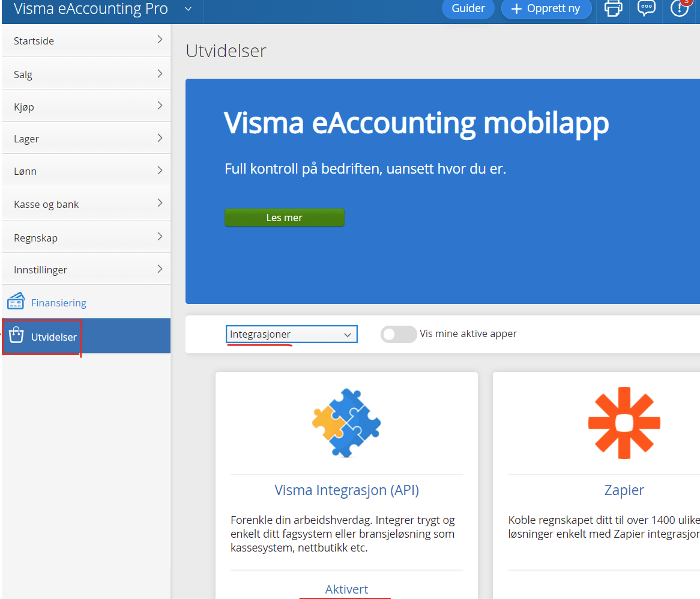This screenshot has height=599, width=700.
Task: Click the Zapier orange asterisk logo
Action: click(x=624, y=422)
